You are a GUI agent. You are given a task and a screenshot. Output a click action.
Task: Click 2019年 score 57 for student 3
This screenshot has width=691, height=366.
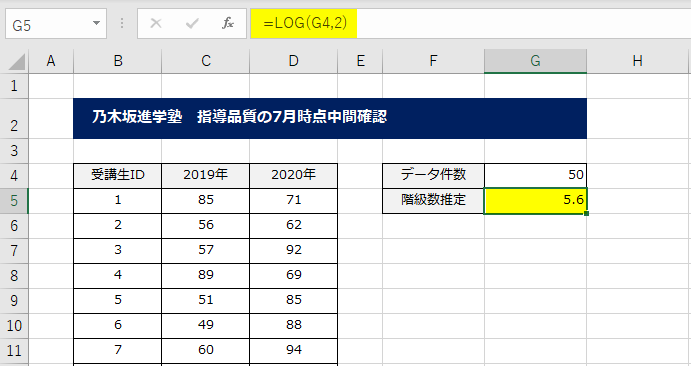pos(206,251)
